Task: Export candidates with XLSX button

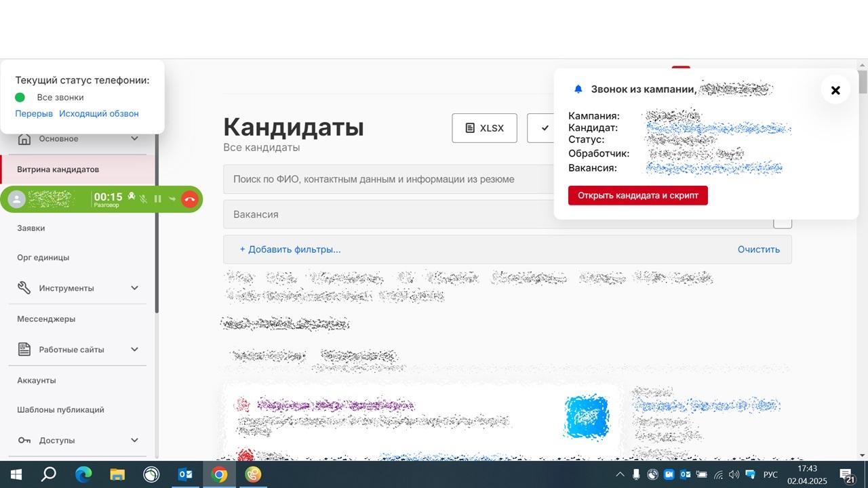Action: tap(484, 128)
